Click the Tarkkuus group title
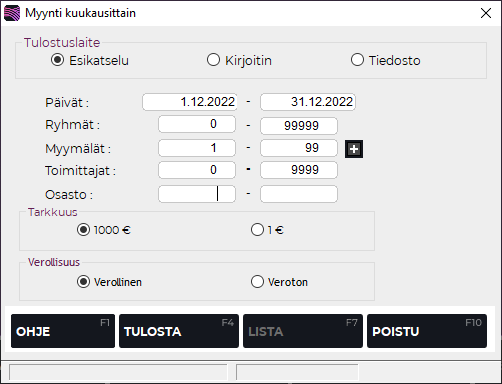This screenshot has height=384, width=502. tap(53, 212)
